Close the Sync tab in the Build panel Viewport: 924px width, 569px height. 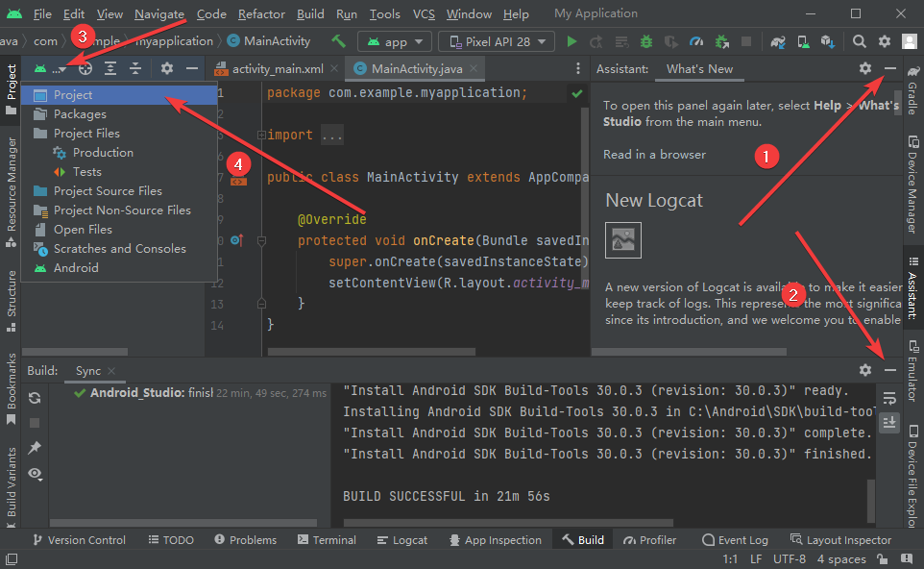point(111,371)
